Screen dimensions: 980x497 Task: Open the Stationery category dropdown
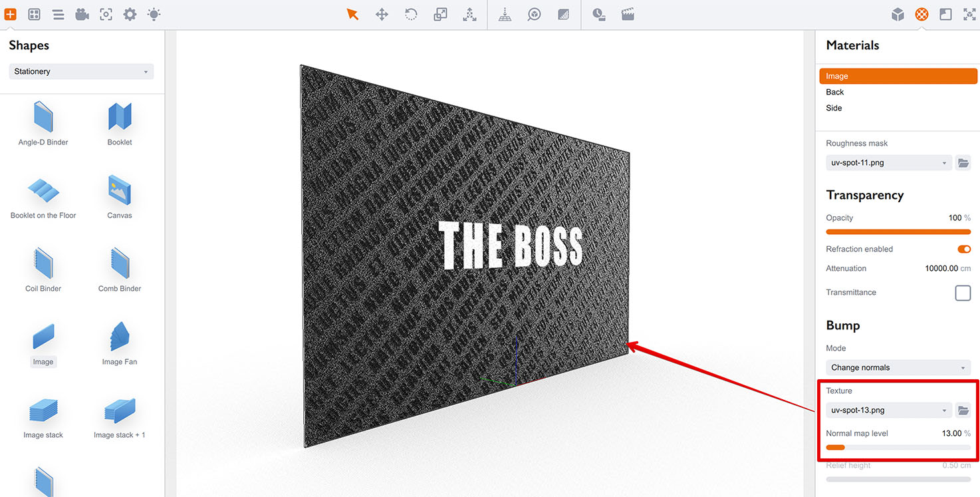tap(81, 71)
